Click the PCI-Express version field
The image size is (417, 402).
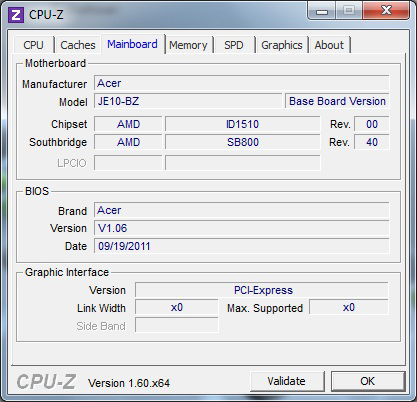click(262, 290)
